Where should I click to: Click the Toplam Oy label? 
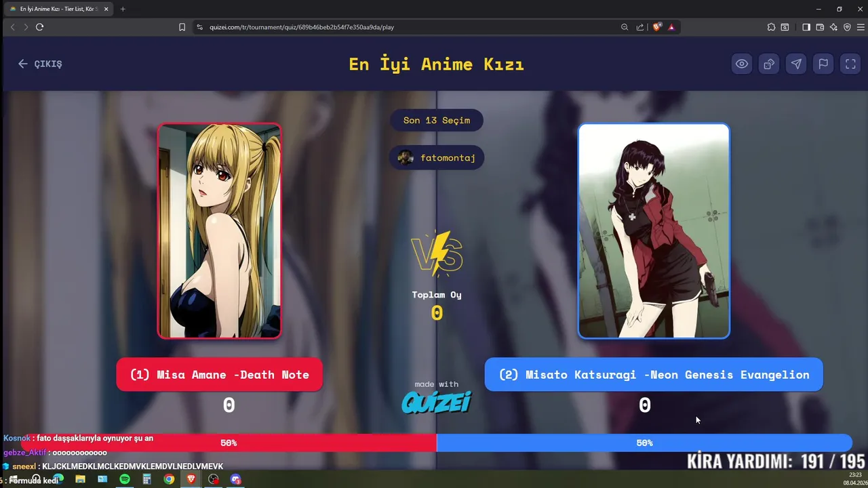click(437, 295)
